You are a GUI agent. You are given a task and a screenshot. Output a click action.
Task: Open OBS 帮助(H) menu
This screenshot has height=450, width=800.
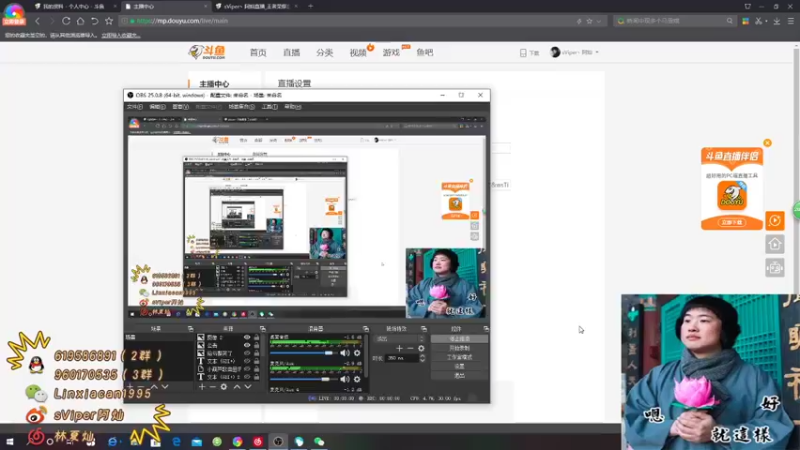point(293,107)
